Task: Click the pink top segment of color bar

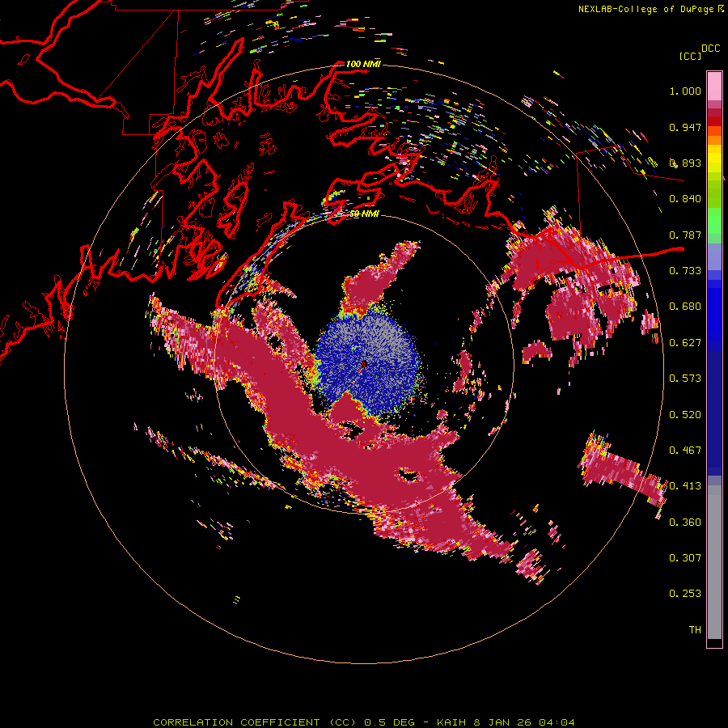Action: [x=714, y=86]
